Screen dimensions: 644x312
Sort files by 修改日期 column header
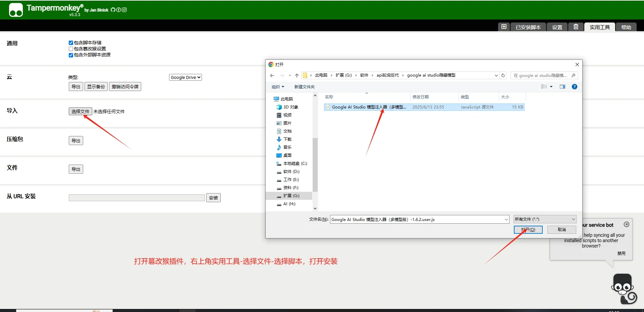click(434, 97)
